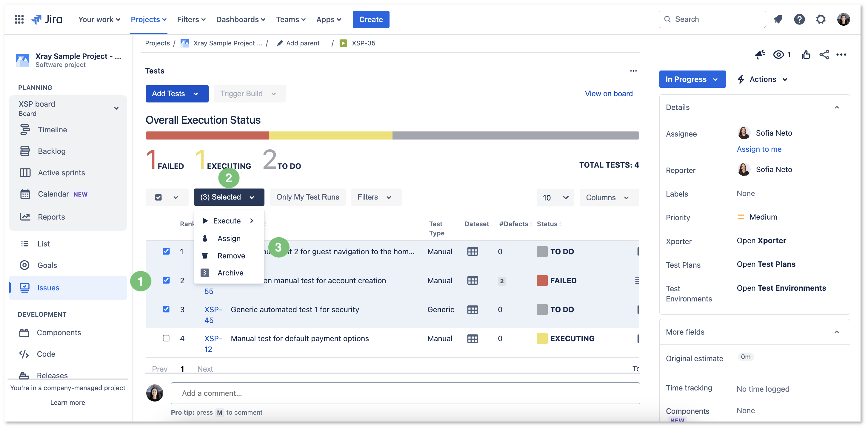Open the XSP-45 issue link

pyautogui.click(x=213, y=315)
